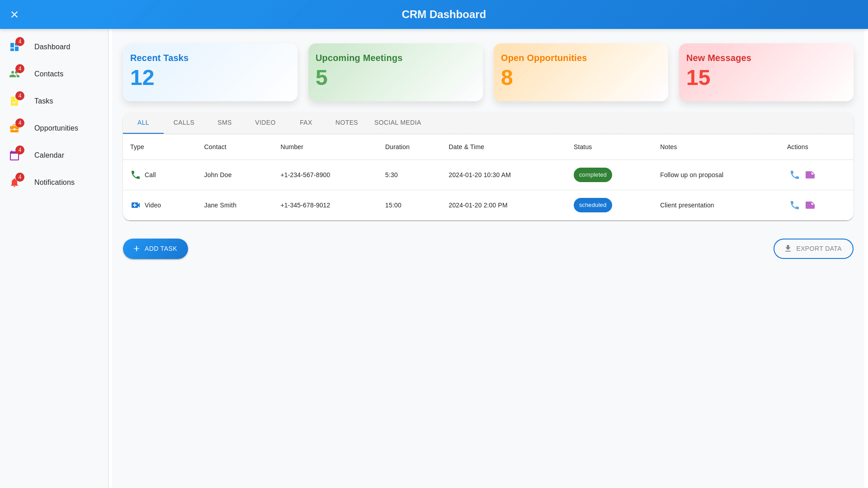The image size is (868, 488).
Task: Click note action icon for Jane Smith
Action: tap(810, 205)
